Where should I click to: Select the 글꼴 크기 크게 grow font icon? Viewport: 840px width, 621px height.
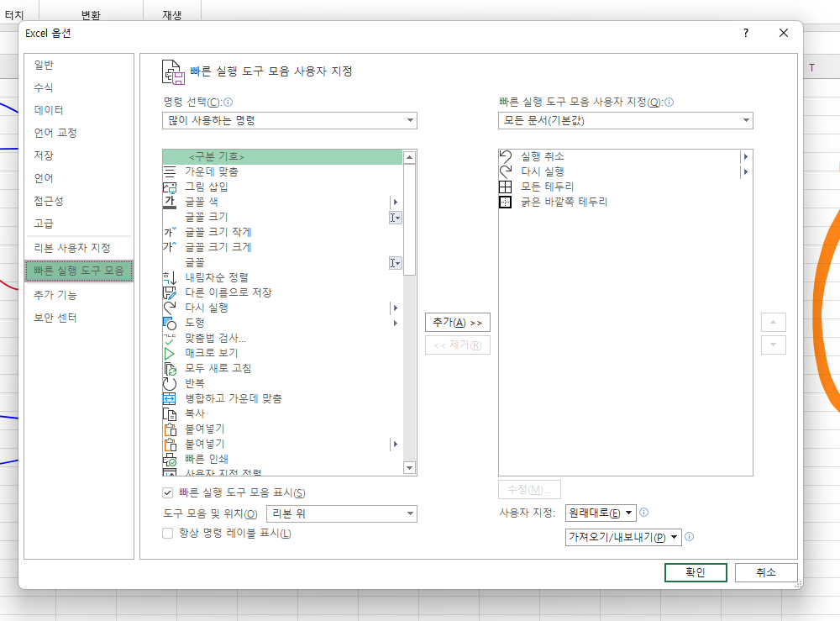[x=170, y=247]
